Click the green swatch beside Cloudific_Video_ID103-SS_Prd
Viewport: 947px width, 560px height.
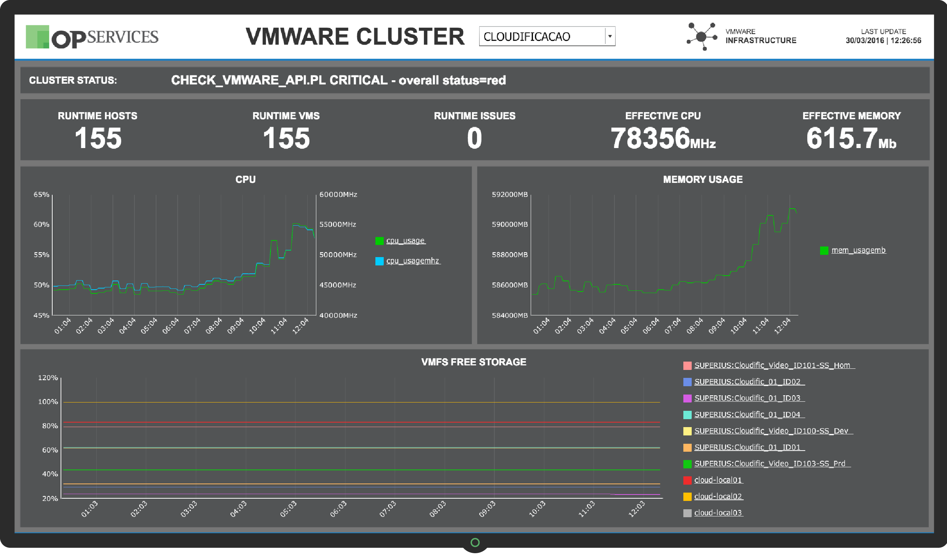(687, 464)
